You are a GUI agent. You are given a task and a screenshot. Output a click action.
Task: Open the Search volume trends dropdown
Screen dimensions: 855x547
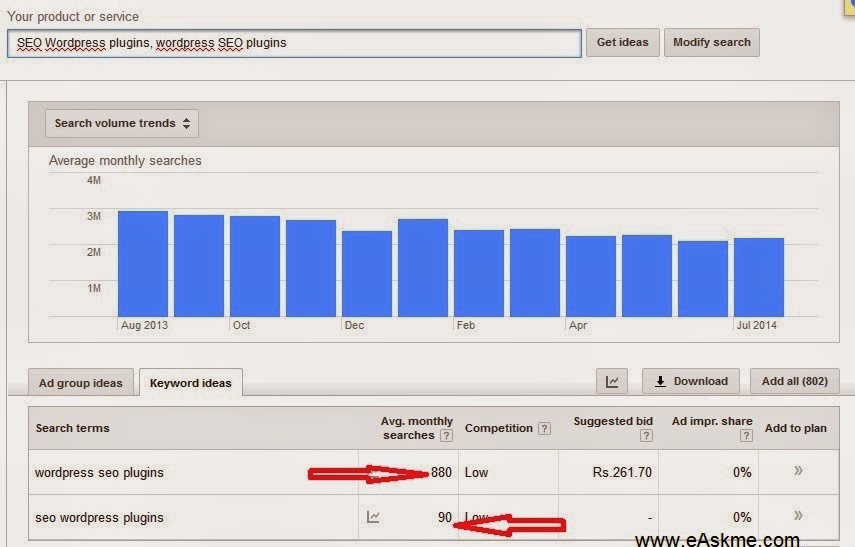(x=122, y=123)
